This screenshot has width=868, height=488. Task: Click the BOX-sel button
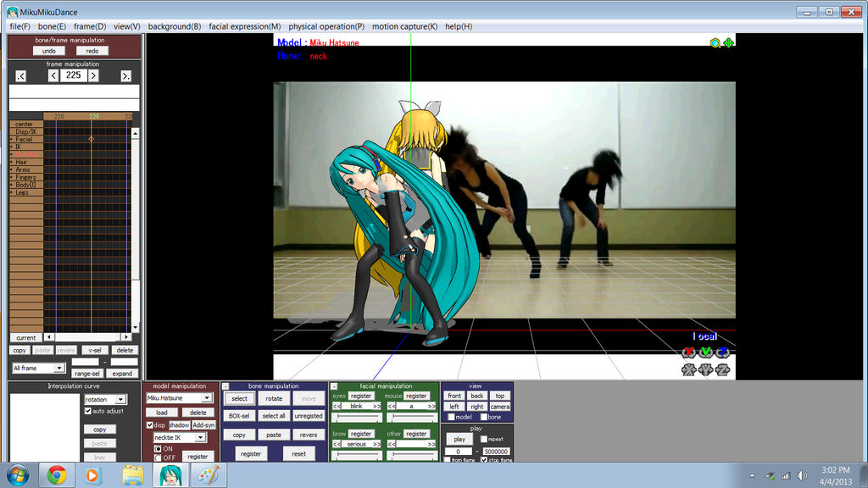239,415
